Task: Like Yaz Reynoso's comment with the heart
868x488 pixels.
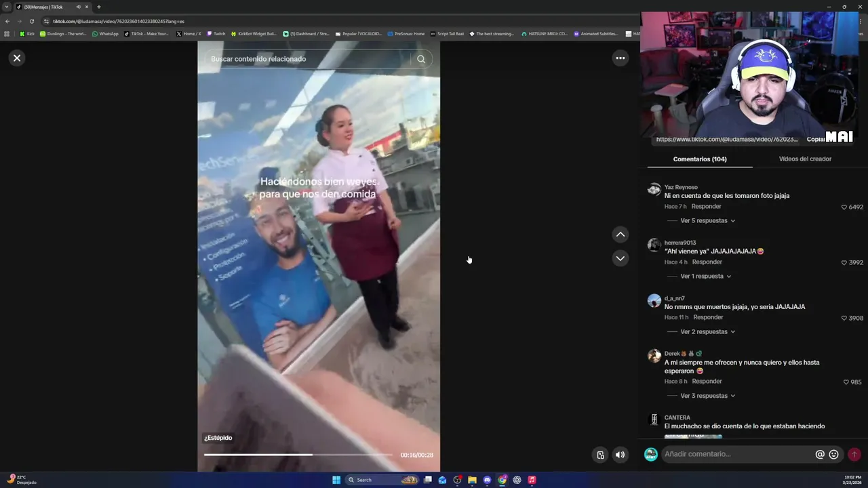Action: tap(844, 207)
